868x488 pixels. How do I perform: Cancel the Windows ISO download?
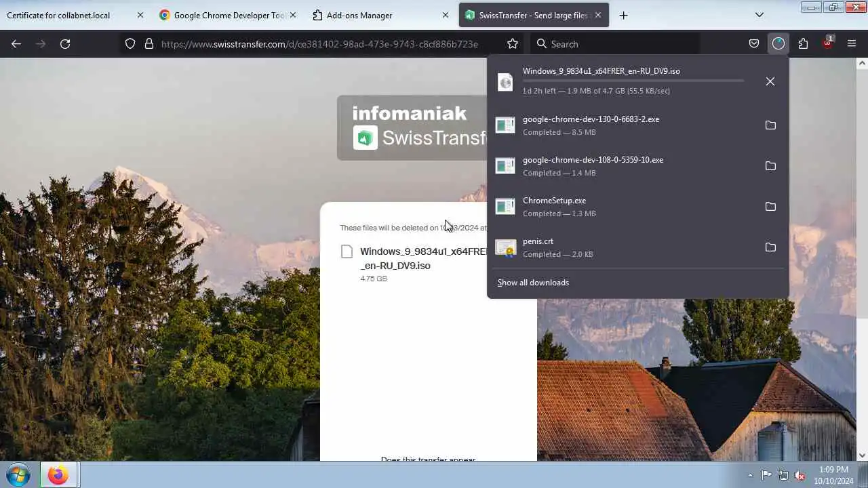770,81
